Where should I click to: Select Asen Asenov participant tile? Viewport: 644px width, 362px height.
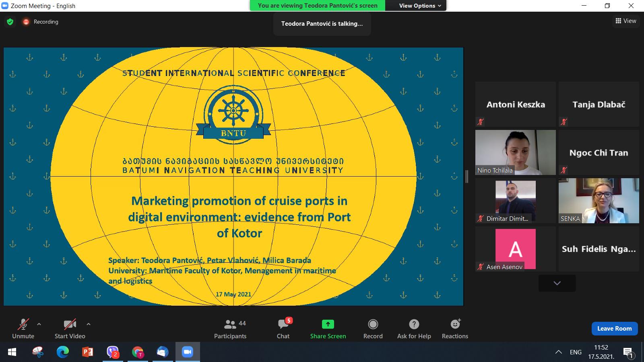[x=516, y=249]
